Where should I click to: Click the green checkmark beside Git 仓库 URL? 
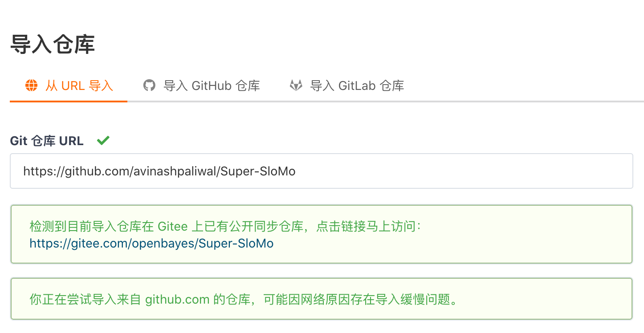coord(103,141)
